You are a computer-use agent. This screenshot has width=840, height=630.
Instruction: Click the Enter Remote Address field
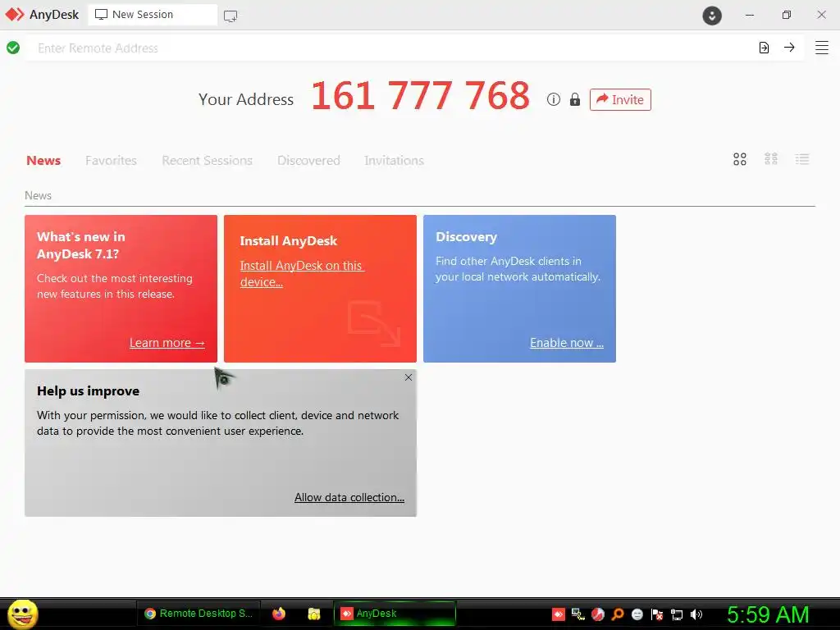tap(391, 48)
